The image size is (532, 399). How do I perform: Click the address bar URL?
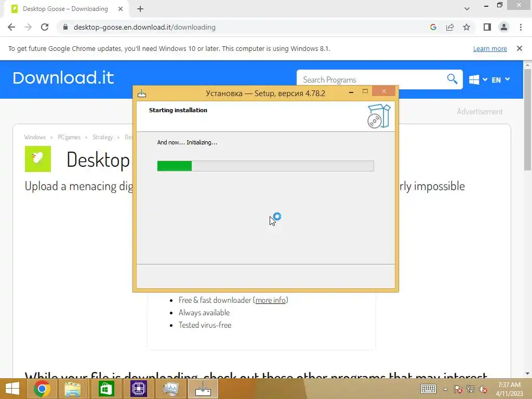(144, 27)
